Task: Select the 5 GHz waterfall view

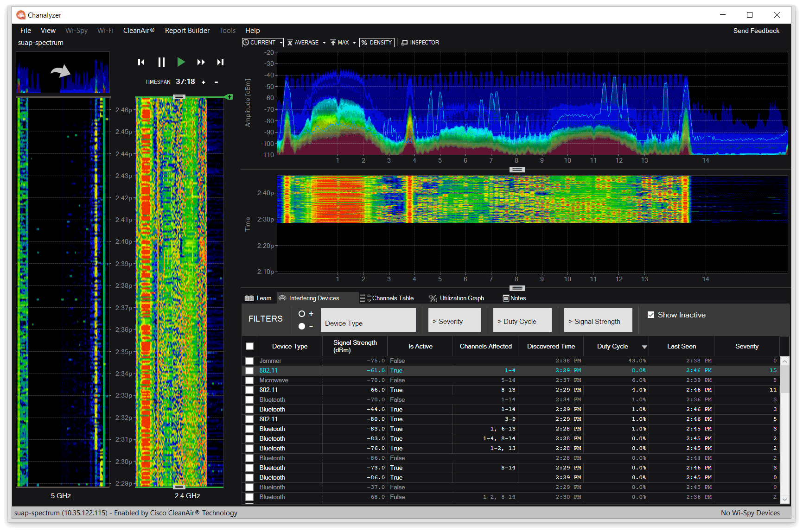Action: (x=63, y=292)
